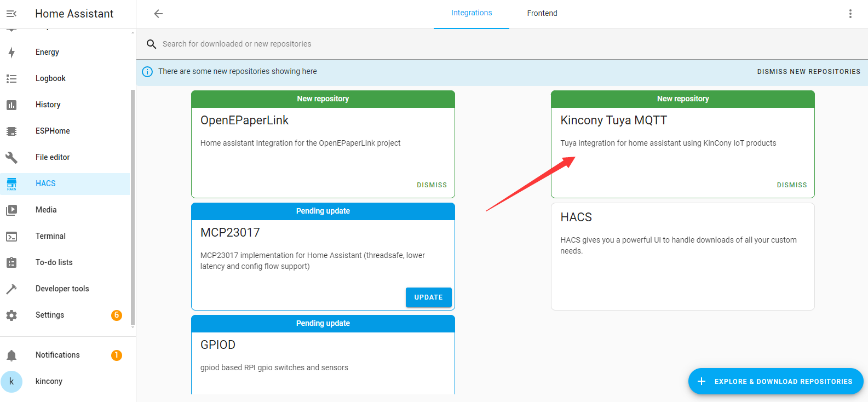Update the MCP23017 integration
This screenshot has width=868, height=402.
pos(428,297)
